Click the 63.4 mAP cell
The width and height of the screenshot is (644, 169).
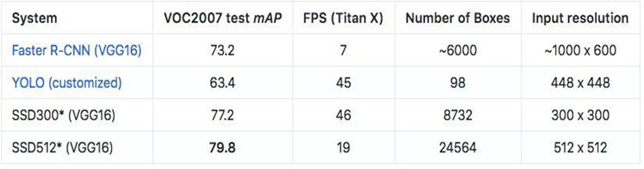point(222,83)
